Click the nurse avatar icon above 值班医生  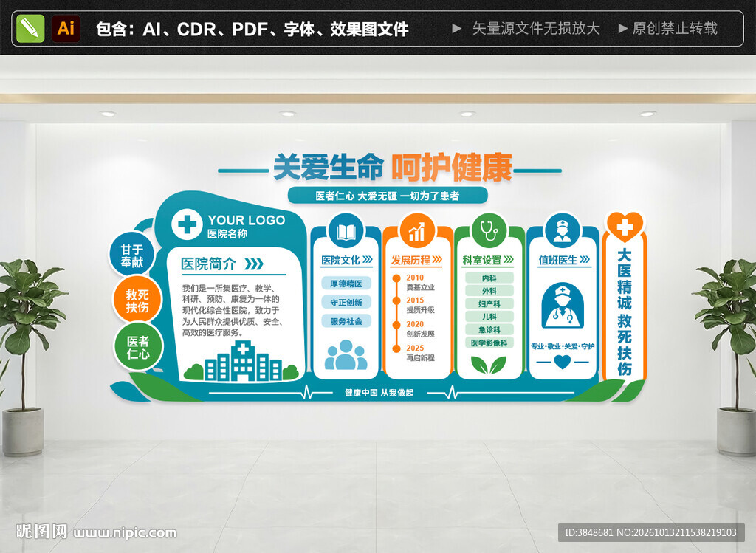click(561, 231)
